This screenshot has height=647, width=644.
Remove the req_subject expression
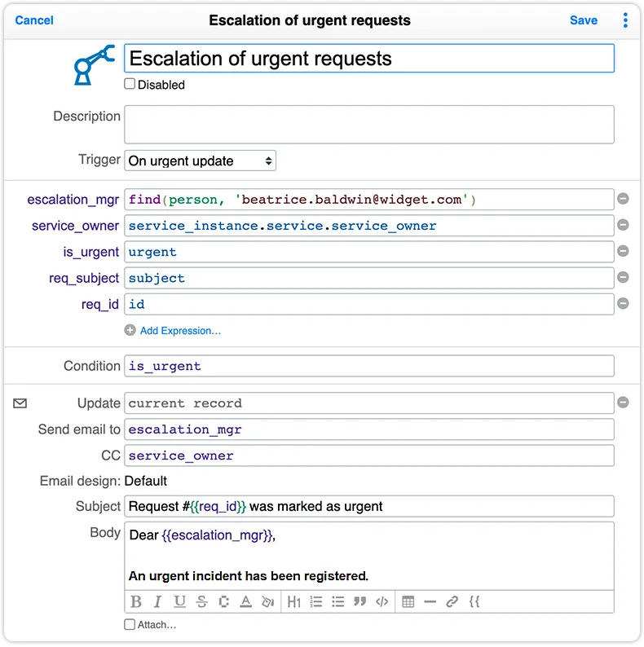[623, 277]
